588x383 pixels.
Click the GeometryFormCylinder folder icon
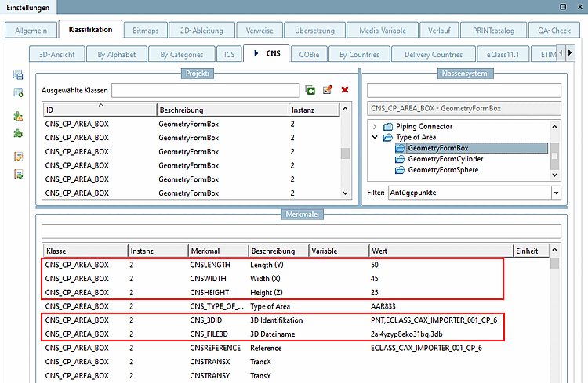pos(400,159)
